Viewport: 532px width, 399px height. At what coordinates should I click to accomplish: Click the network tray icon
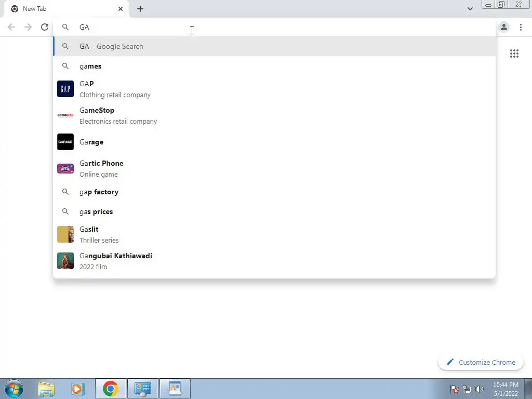coord(467,389)
